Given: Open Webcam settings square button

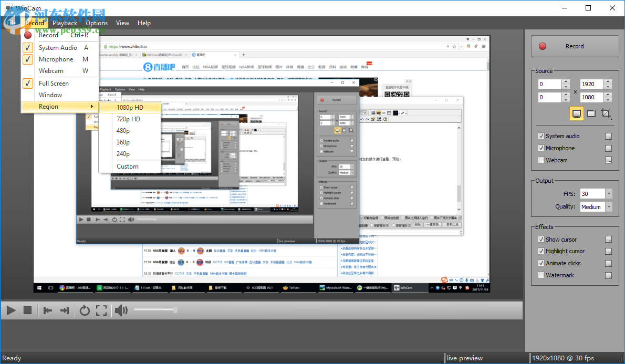Looking at the screenshot, I should (x=608, y=160).
